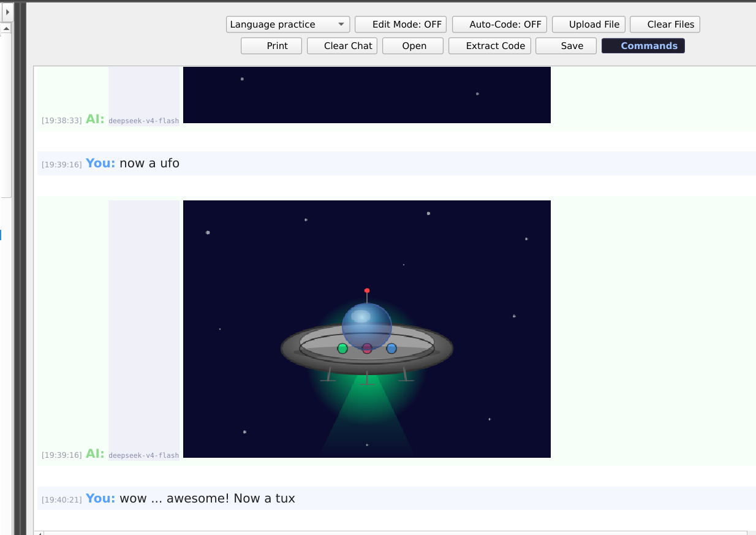The width and height of the screenshot is (756, 535).
Task: Select the message text 'now a ufo'
Action: pyautogui.click(x=149, y=163)
